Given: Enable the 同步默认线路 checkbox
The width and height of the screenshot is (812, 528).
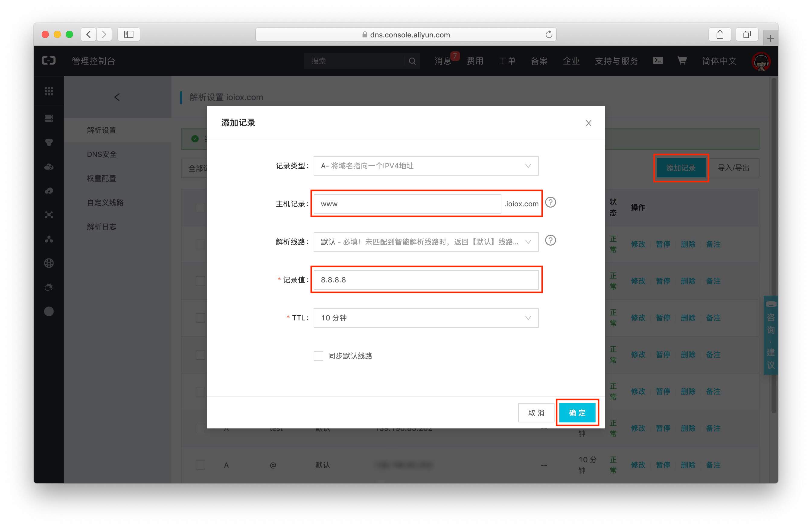Looking at the screenshot, I should (318, 356).
